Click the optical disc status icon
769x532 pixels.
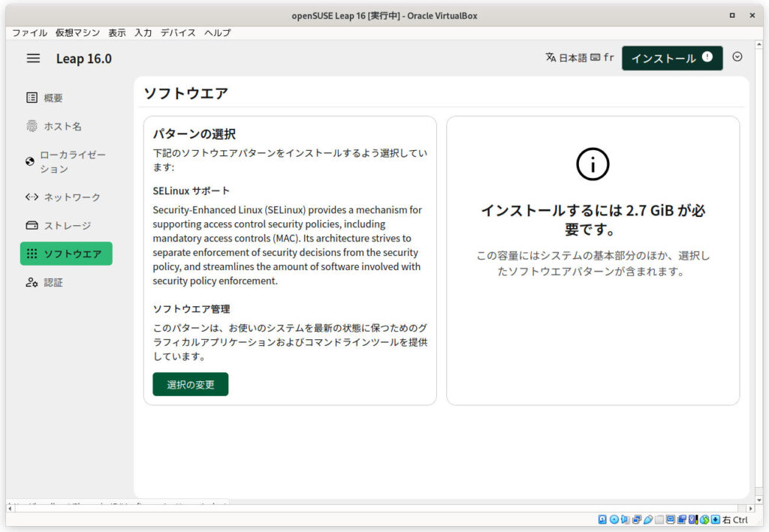click(x=614, y=519)
